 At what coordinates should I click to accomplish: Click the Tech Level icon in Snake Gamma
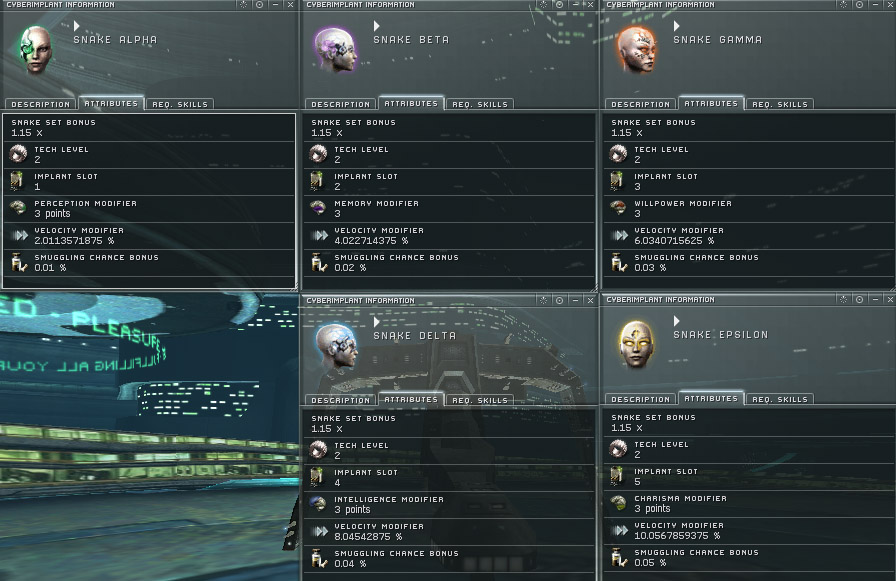618,154
